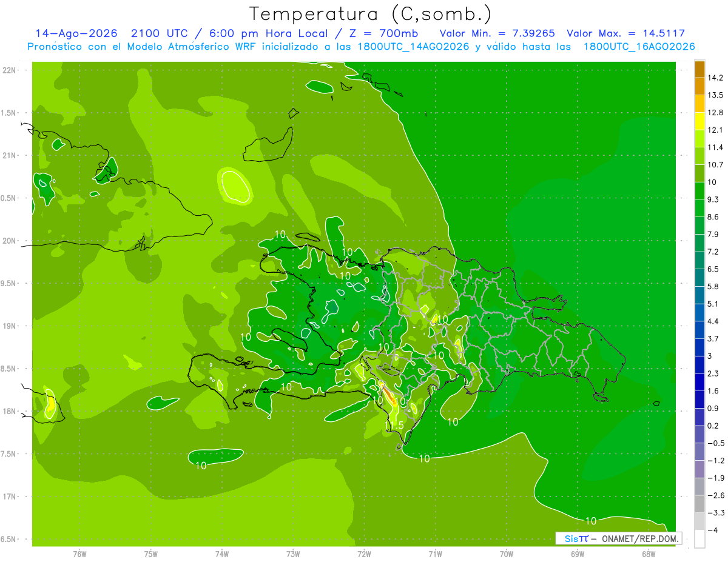
Task: Pick the yellow legend swatch between 12.1 and 12.8
Action: (699, 121)
